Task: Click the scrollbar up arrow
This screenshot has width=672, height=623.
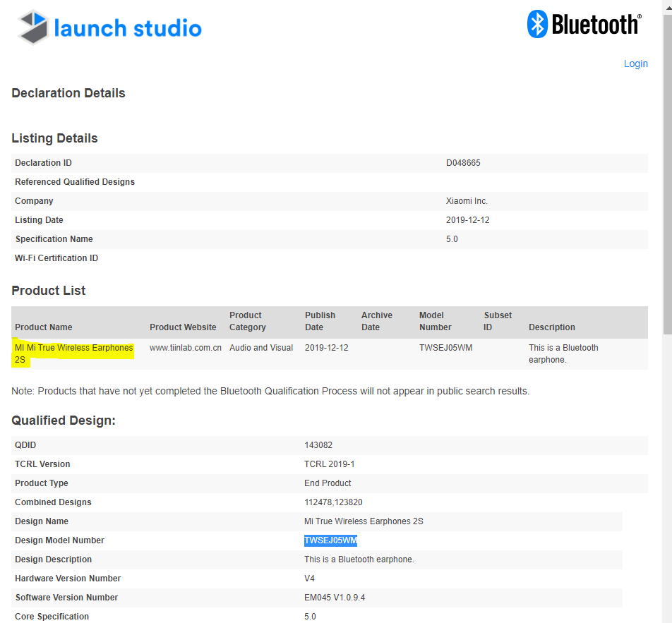Action: click(x=666, y=6)
